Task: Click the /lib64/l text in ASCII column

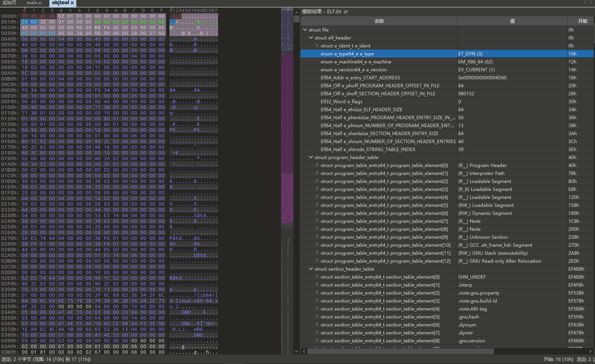Action: click(x=206, y=295)
